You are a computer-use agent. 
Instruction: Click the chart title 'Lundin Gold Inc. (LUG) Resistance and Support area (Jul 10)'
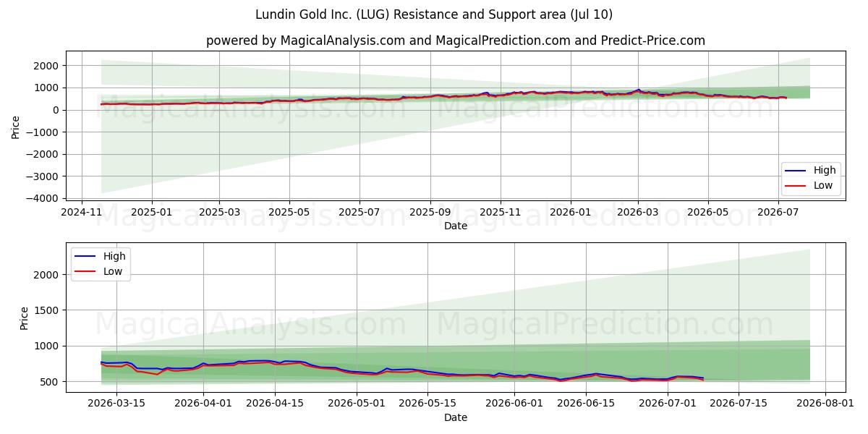434,14
